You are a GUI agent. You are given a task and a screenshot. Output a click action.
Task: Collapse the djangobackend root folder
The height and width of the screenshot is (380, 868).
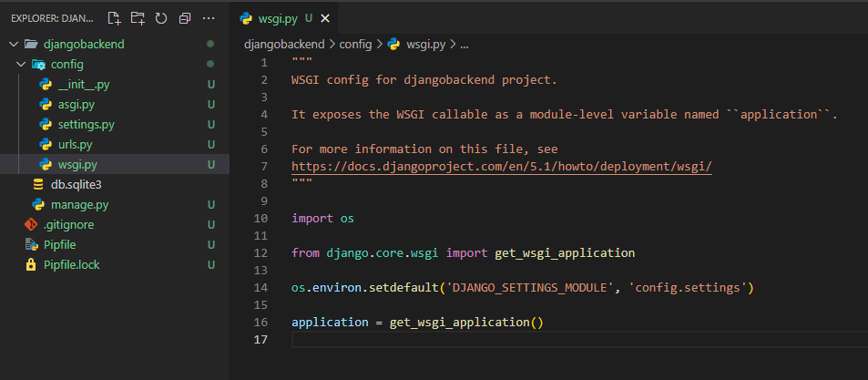pyautogui.click(x=12, y=44)
